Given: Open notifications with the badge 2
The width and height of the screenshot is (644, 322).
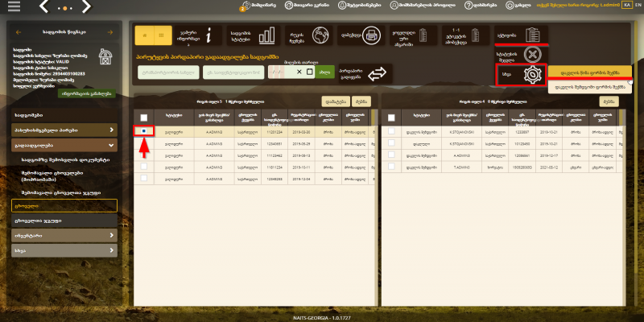Looking at the screenshot, I should [x=257, y=6].
